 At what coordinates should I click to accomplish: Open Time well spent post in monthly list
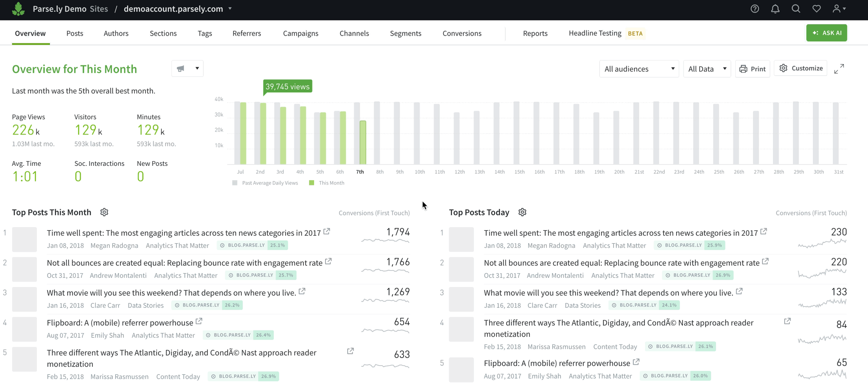184,233
